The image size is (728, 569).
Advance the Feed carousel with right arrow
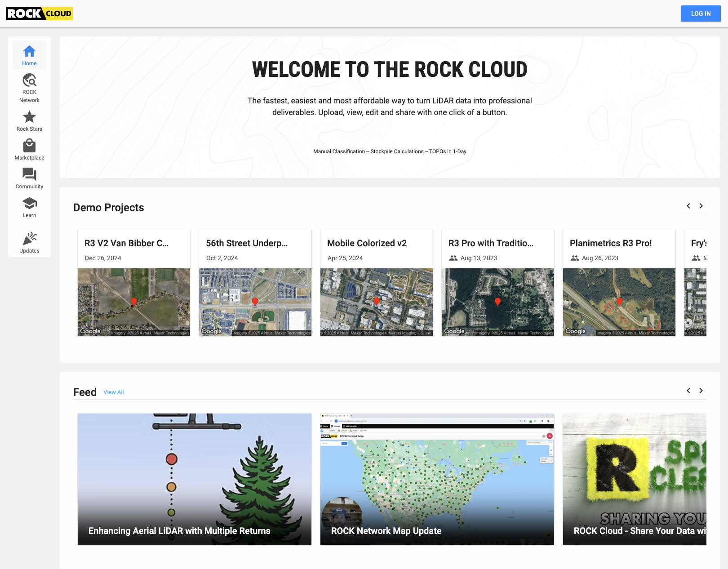pyautogui.click(x=701, y=391)
